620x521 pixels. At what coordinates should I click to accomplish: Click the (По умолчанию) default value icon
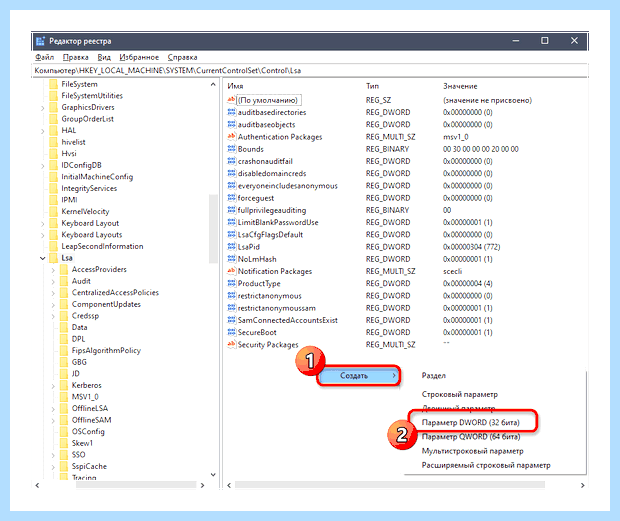coord(231,100)
